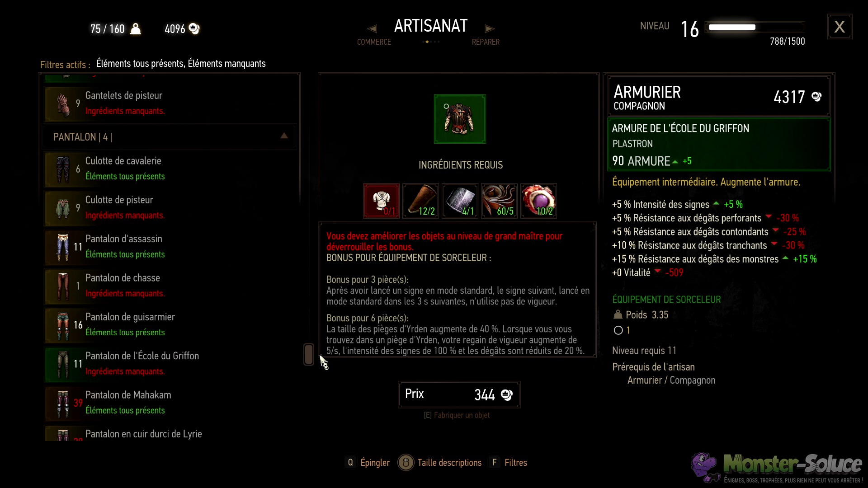This screenshot has width=868, height=488.
Task: Choose Pantalon de Mahakam in list
Action: (170, 403)
